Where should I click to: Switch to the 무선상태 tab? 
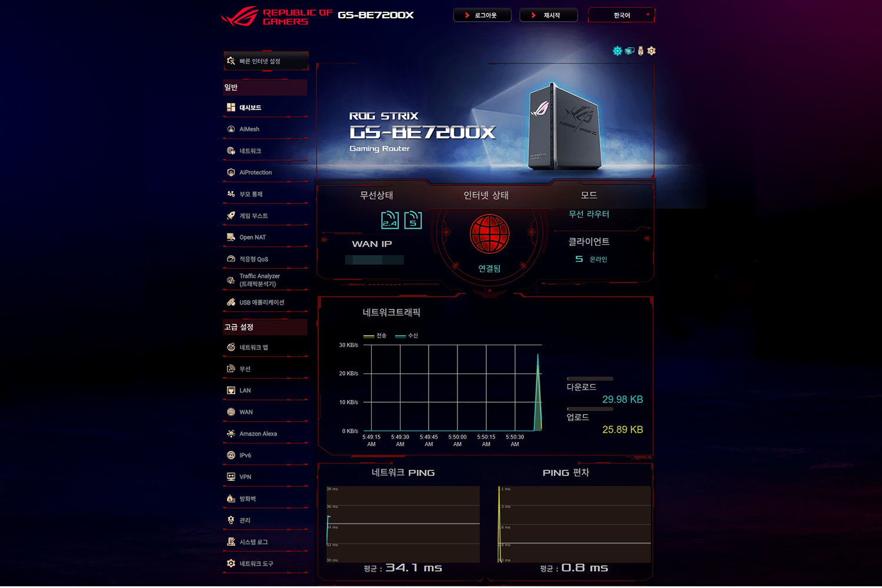(375, 195)
